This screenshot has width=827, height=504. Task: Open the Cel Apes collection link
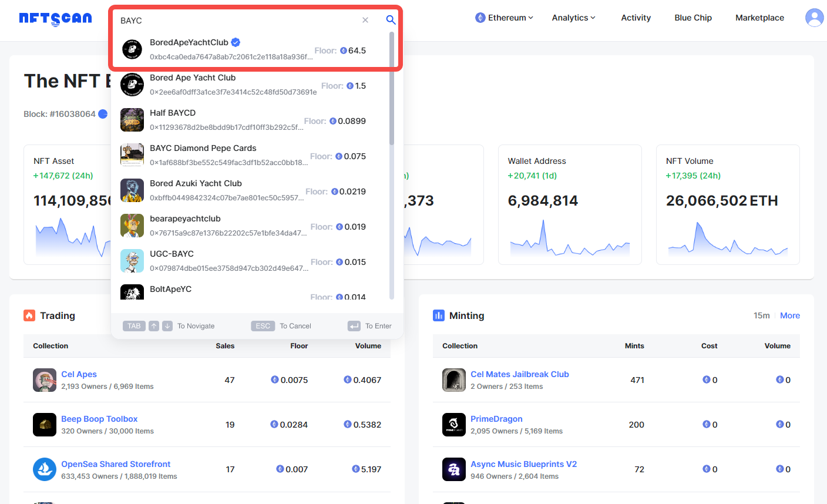coord(79,374)
